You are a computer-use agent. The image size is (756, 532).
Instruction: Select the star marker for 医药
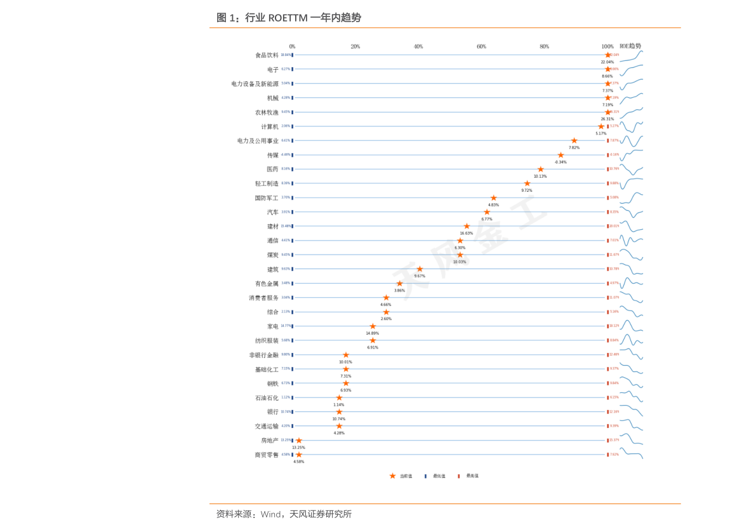coord(541,170)
